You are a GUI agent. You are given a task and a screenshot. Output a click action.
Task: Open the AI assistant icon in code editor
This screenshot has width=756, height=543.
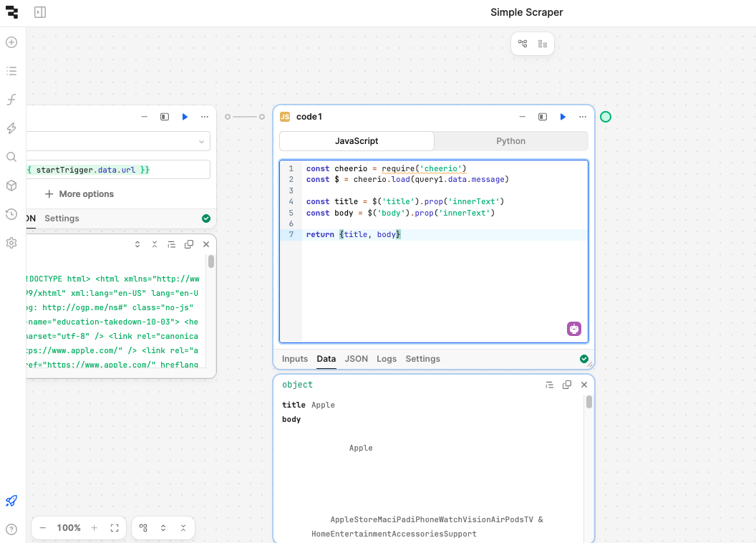[574, 329]
